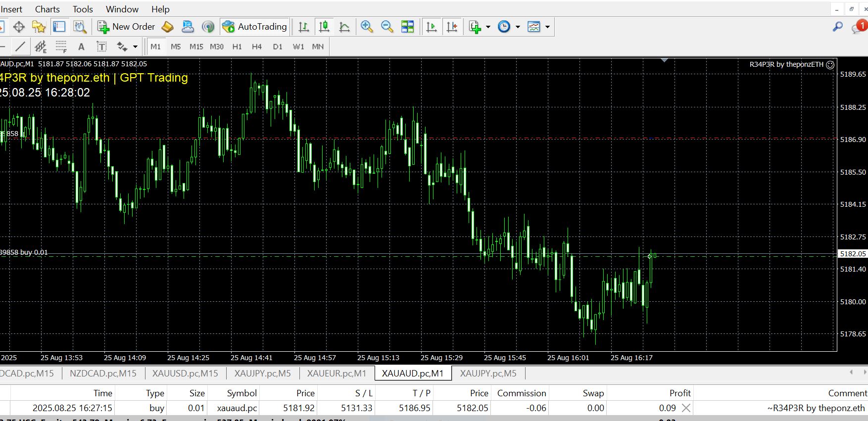Select the Equidistant Channel tool
Image resolution: width=868 pixels, height=421 pixels.
(41, 47)
